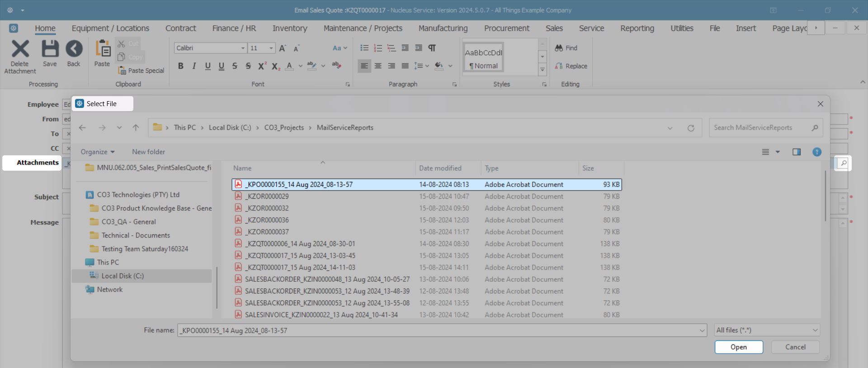
Task: Open the line spacing dropdown
Action: 421,66
